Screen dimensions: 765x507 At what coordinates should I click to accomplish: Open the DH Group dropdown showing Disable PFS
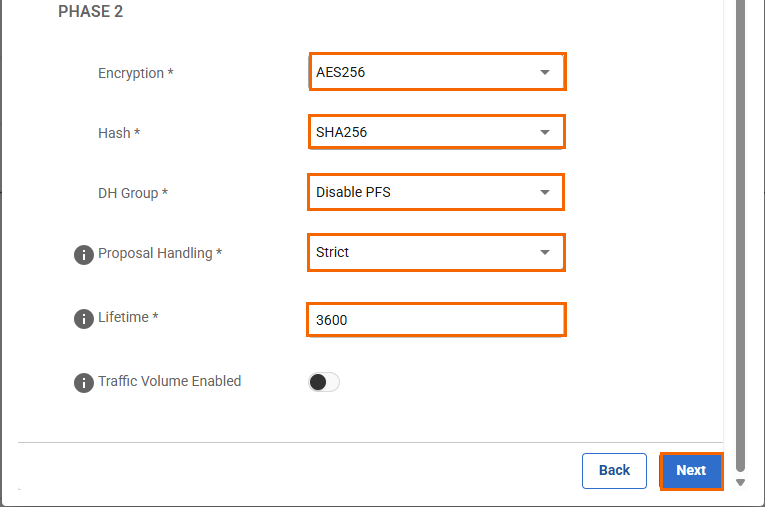(x=436, y=192)
